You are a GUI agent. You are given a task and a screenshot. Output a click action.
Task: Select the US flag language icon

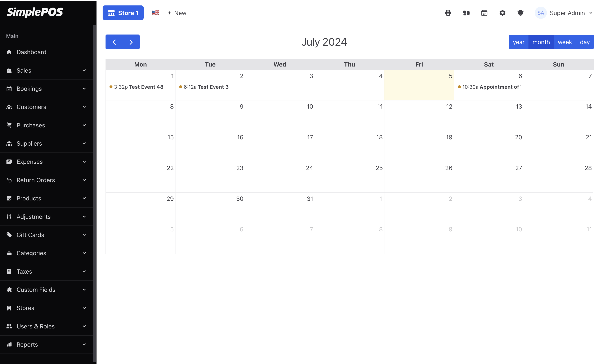tap(155, 13)
